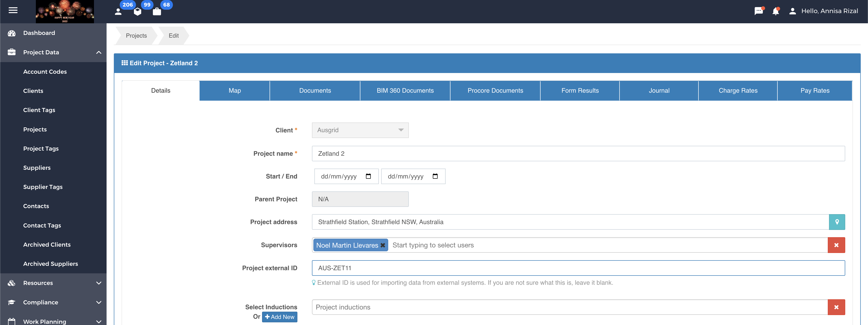Image resolution: width=868 pixels, height=325 pixels.
Task: Open the End date calendar picker icon
Action: 435,176
